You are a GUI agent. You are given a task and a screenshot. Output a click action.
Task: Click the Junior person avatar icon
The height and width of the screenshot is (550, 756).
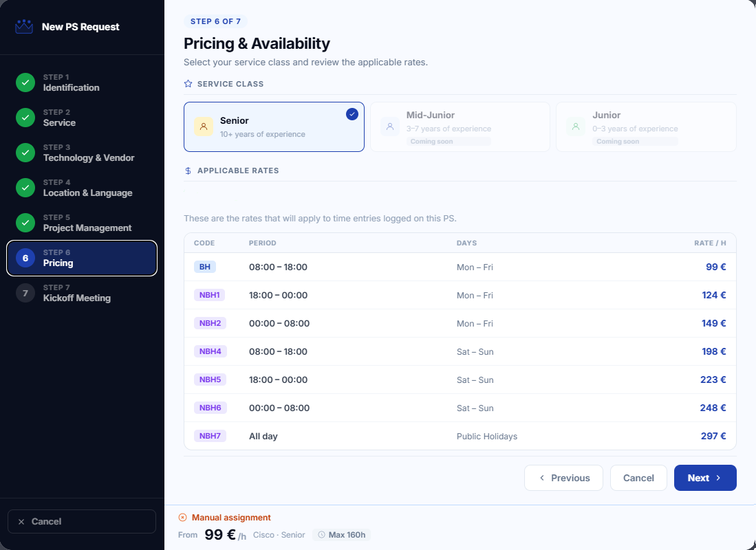[576, 126]
